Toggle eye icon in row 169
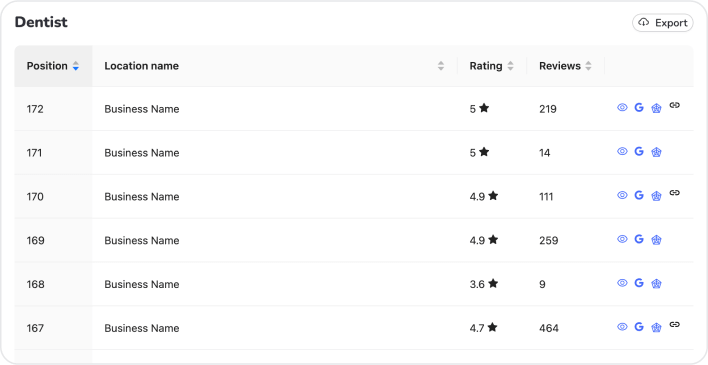The height and width of the screenshot is (365, 708). click(622, 239)
